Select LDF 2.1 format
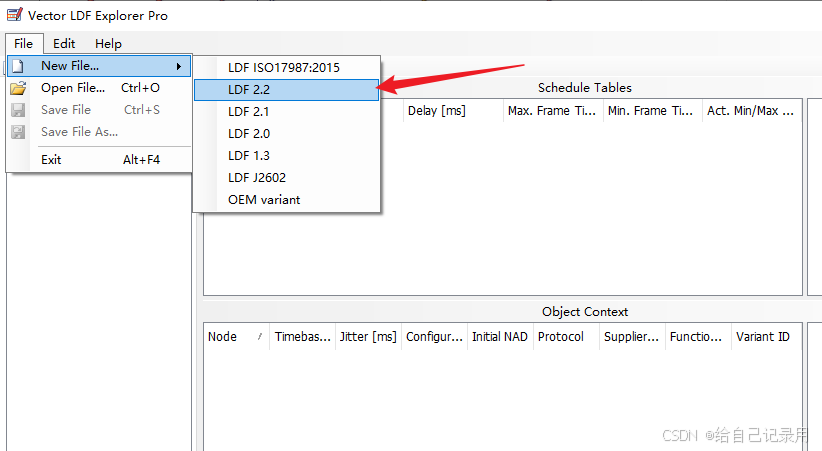 tap(286, 112)
